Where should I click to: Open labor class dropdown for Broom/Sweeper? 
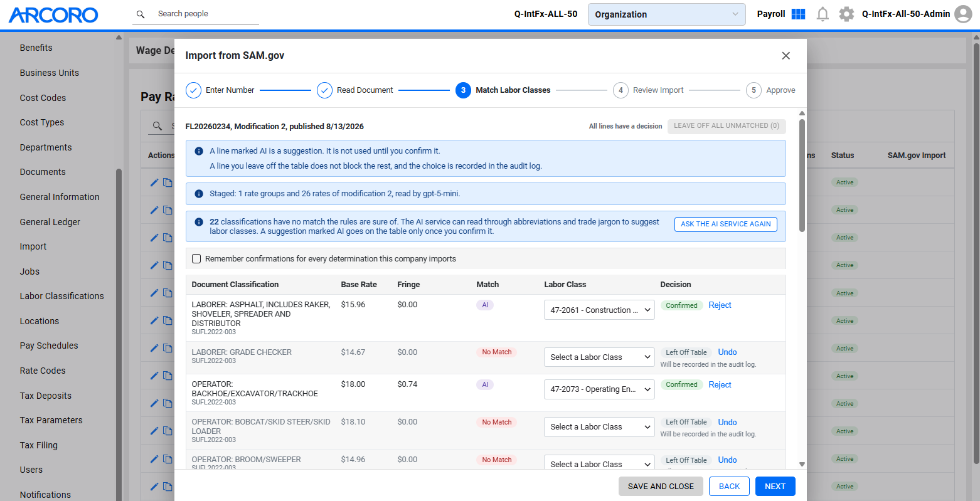click(x=599, y=463)
